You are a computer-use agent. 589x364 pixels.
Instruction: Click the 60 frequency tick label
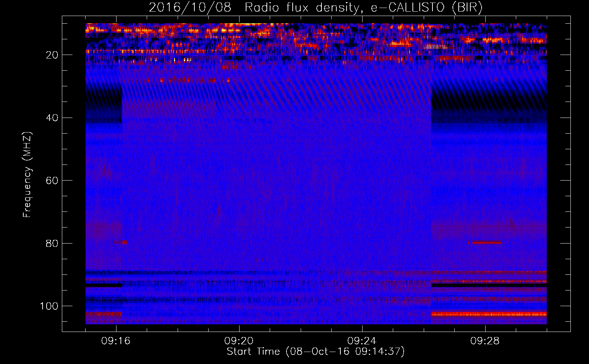pyautogui.click(x=52, y=181)
